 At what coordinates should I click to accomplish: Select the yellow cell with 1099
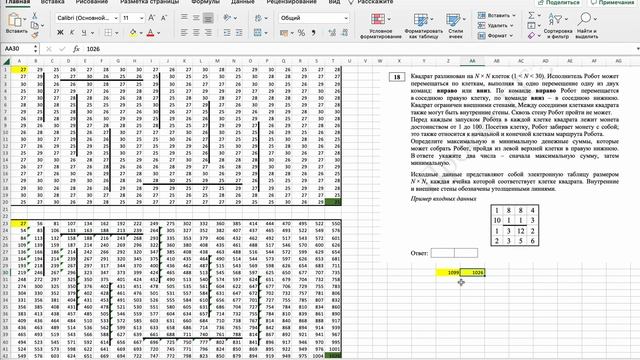pyautogui.click(x=448, y=272)
